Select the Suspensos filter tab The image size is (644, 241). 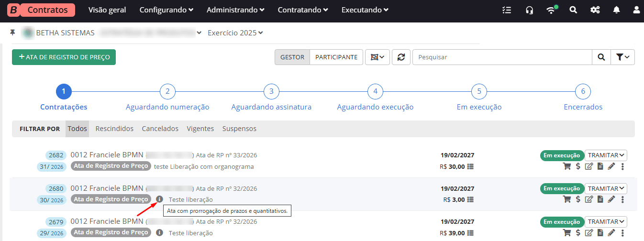(x=239, y=129)
